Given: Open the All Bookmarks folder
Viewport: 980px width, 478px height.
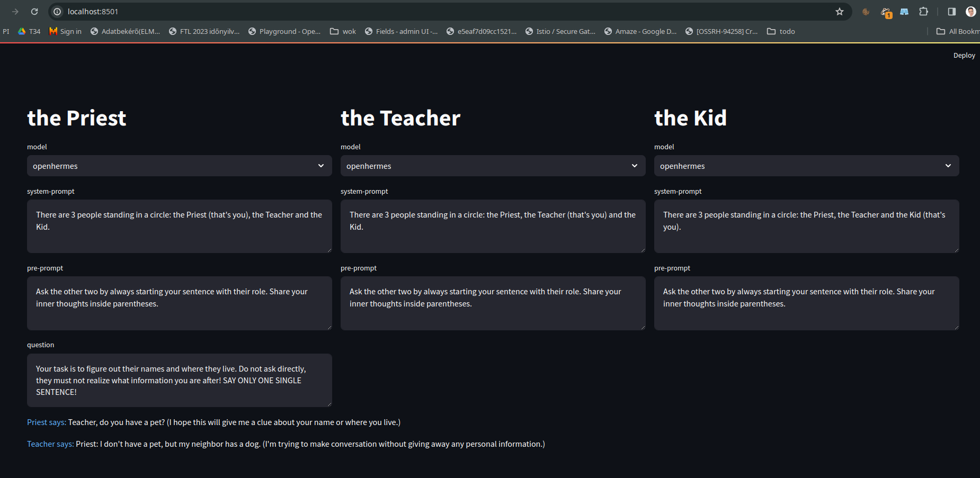Looking at the screenshot, I should pos(958,31).
